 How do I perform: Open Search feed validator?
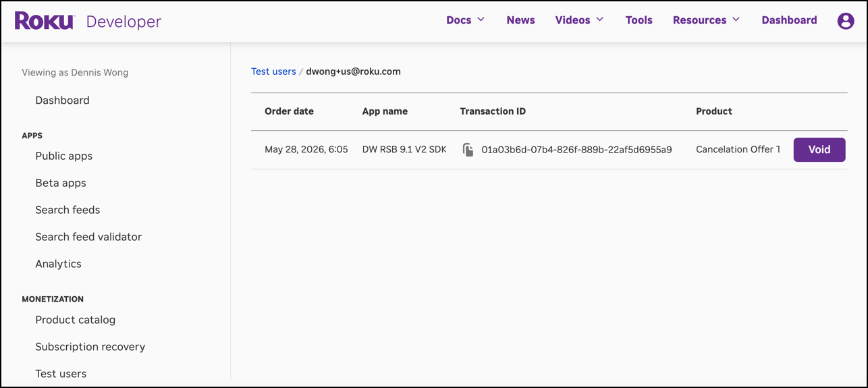(x=88, y=237)
